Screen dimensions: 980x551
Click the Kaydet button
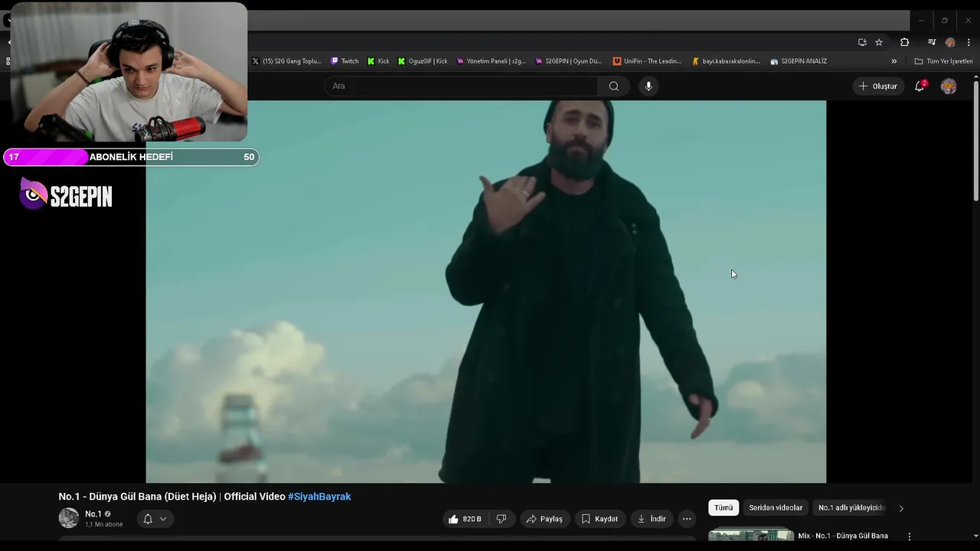click(x=599, y=519)
